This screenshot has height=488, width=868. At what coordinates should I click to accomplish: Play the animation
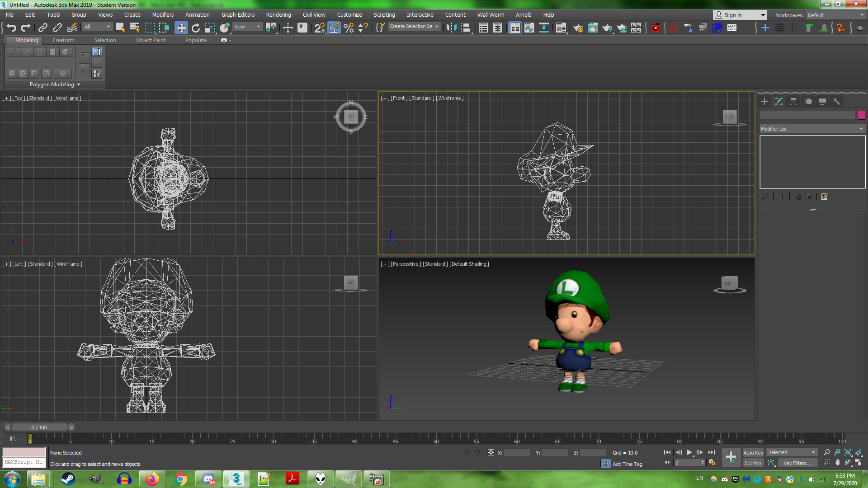point(689,452)
